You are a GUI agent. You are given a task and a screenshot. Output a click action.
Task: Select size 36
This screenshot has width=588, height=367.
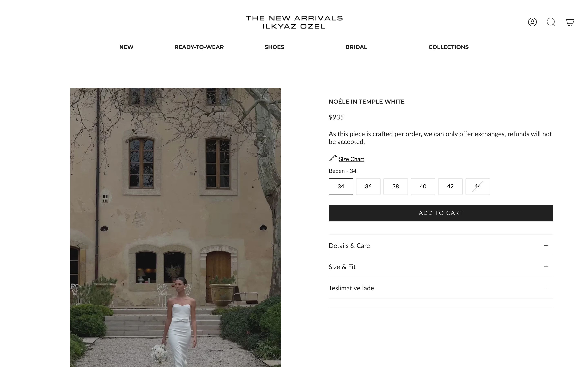(368, 186)
